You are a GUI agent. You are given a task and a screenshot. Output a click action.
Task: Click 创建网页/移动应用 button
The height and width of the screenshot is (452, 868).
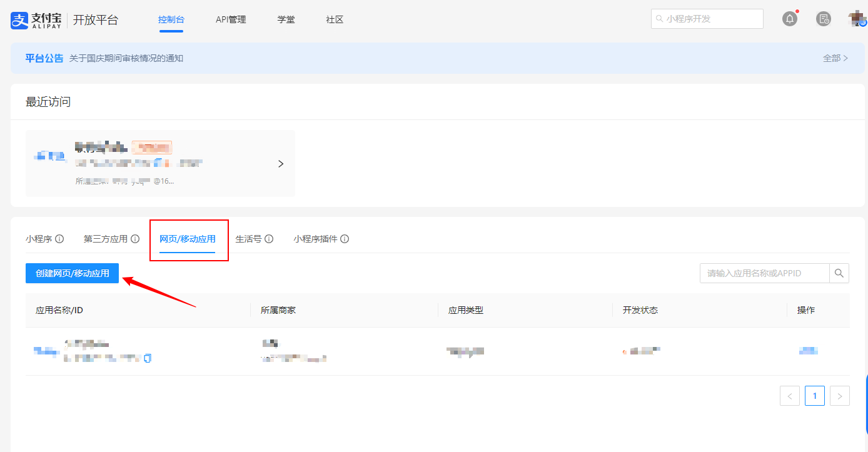coord(73,273)
